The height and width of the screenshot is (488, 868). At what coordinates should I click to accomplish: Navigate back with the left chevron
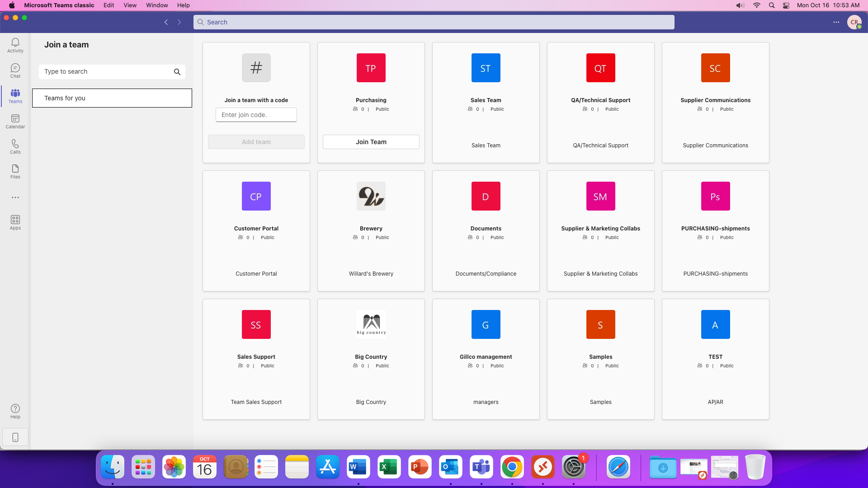point(166,22)
